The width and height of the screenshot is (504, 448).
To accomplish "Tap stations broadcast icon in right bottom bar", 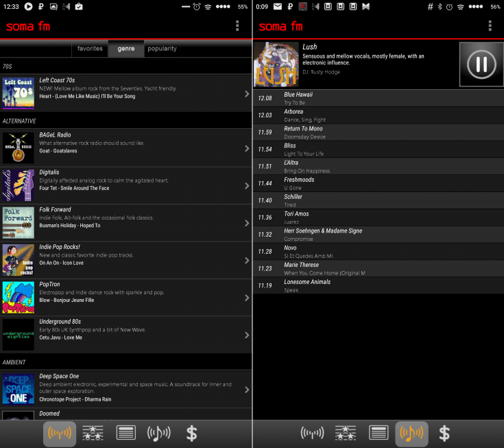I will pos(312,433).
